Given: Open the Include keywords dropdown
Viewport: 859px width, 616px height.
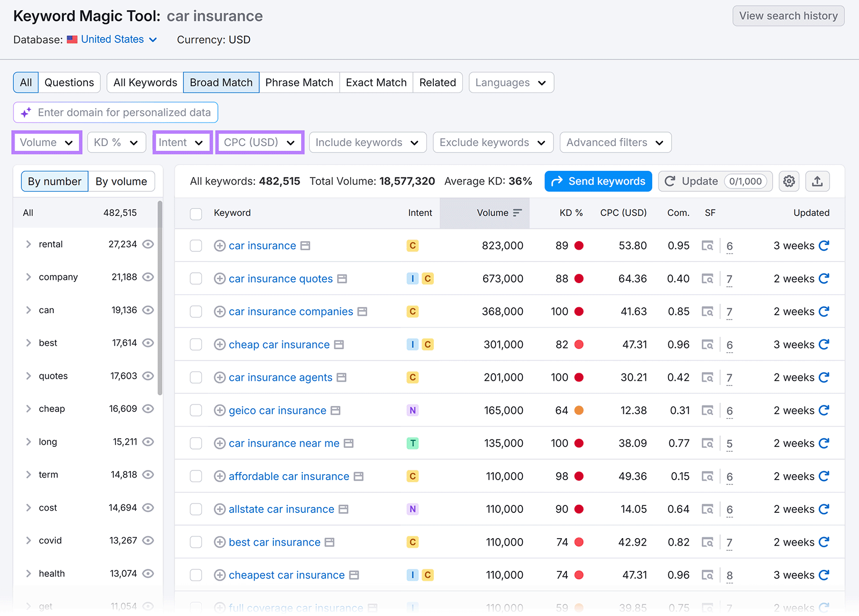Looking at the screenshot, I should tap(368, 142).
